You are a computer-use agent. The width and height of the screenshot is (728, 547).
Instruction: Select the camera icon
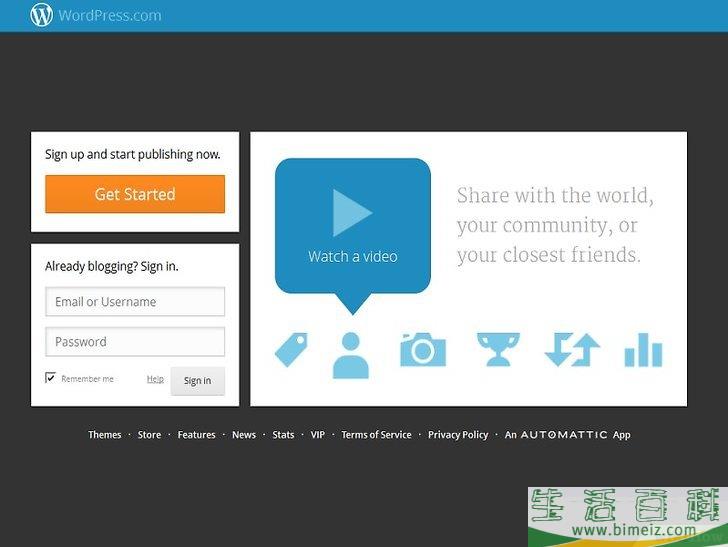(423, 350)
